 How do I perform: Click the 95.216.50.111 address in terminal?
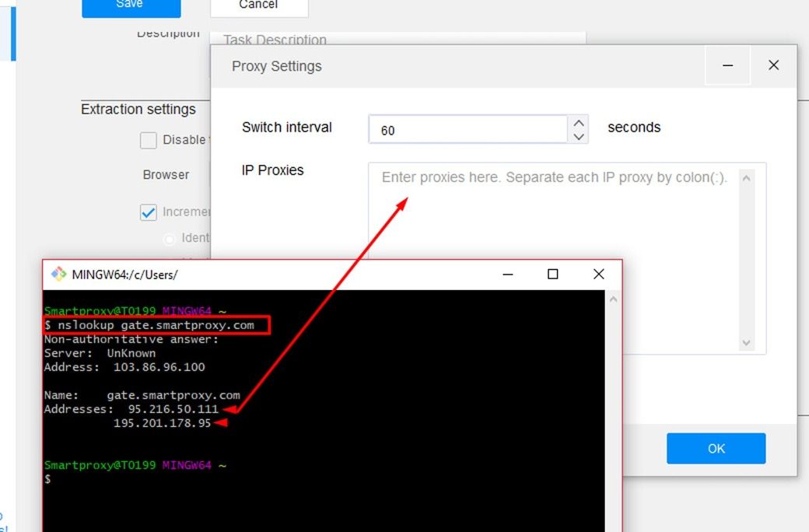pos(173,409)
